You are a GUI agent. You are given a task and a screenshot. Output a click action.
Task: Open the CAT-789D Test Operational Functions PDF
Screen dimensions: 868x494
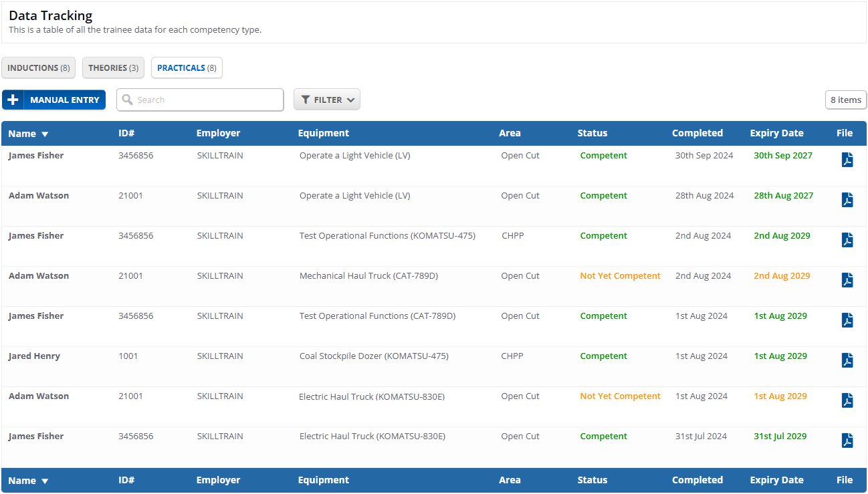click(847, 320)
